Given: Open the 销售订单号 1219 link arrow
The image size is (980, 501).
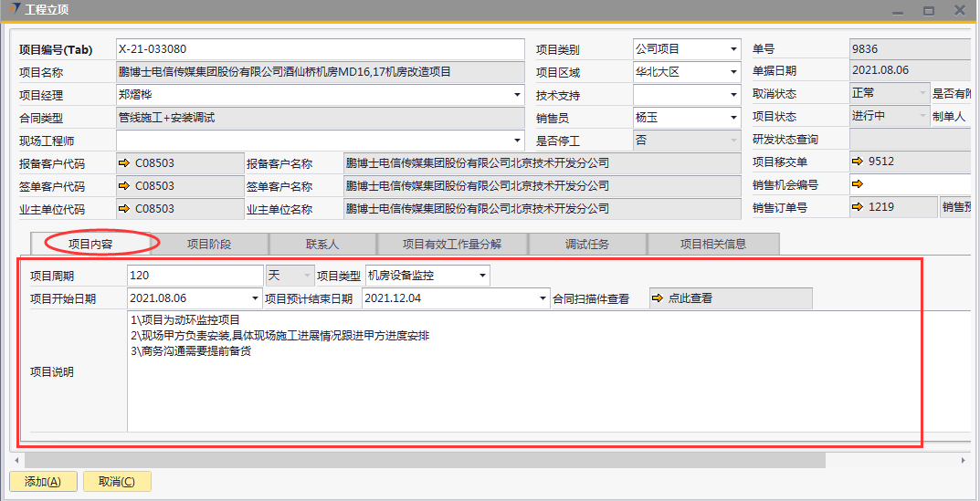Looking at the screenshot, I should pyautogui.click(x=857, y=208).
